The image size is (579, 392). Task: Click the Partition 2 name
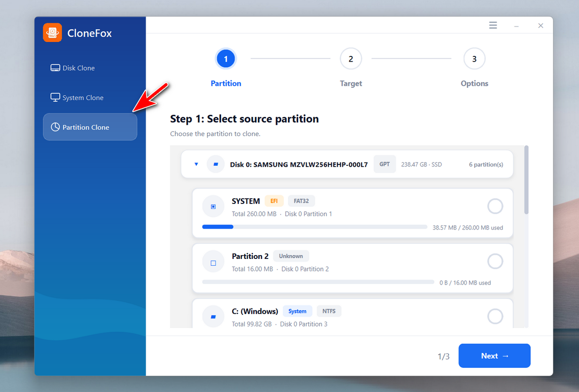(x=250, y=256)
